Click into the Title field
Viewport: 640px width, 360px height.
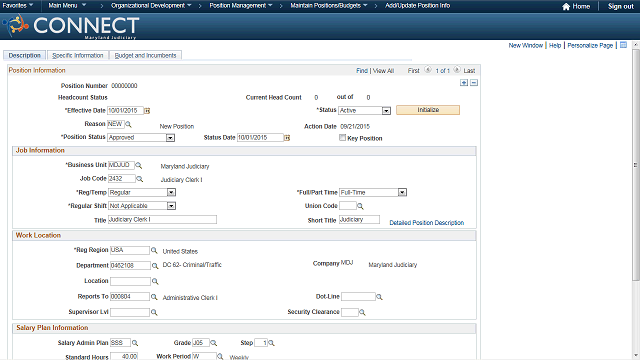tap(162, 220)
